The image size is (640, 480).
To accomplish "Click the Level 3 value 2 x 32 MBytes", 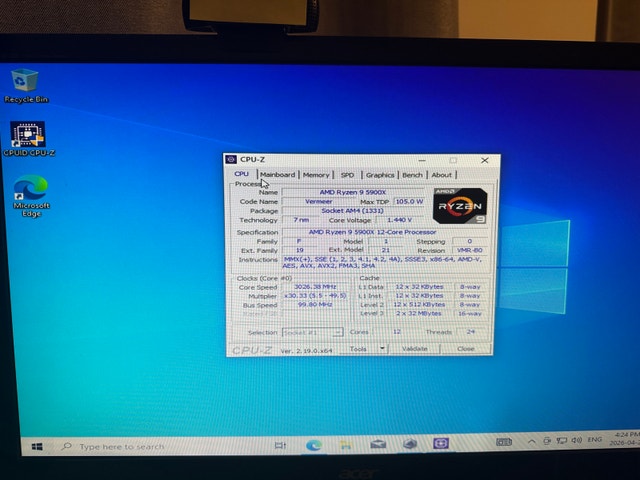I will point(419,313).
